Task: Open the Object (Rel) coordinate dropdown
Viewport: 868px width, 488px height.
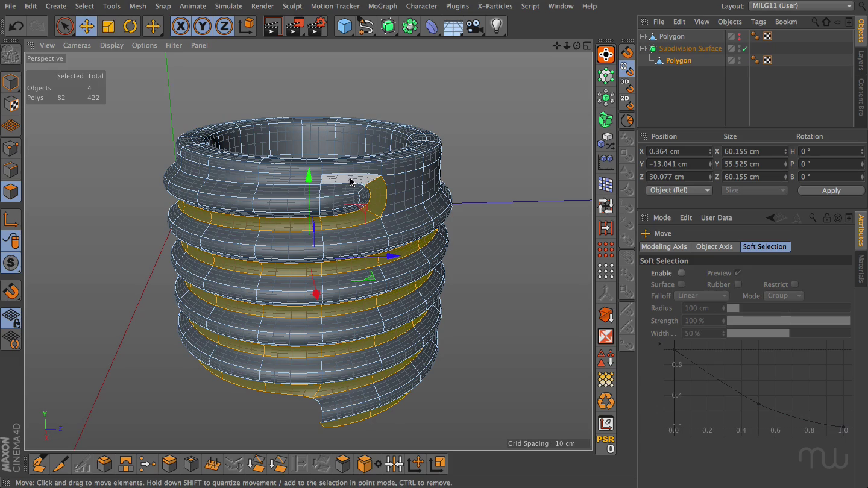Action: (x=679, y=190)
